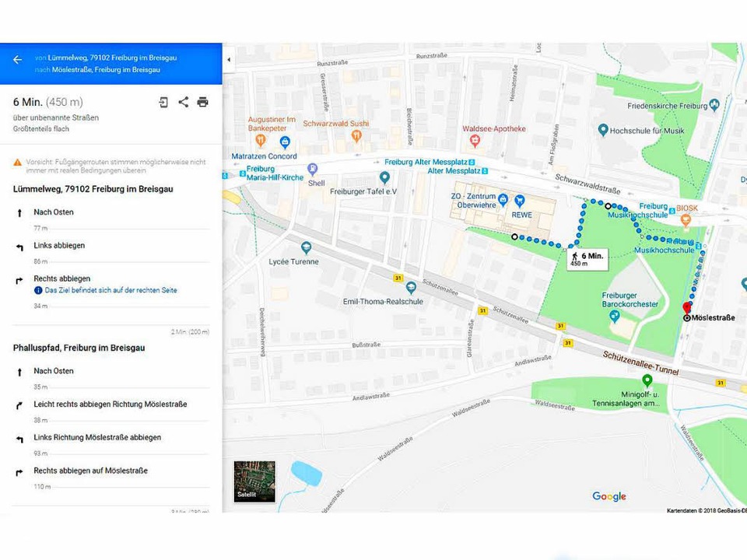Viewport: 747px width, 560px height.
Task: Click the Links abbiegen direction step
Action: click(x=111, y=246)
